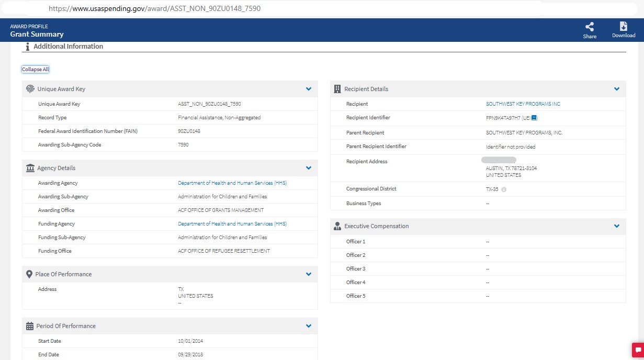
Task: Collapse the Unique Award Key section chevron
Action: [309, 89]
